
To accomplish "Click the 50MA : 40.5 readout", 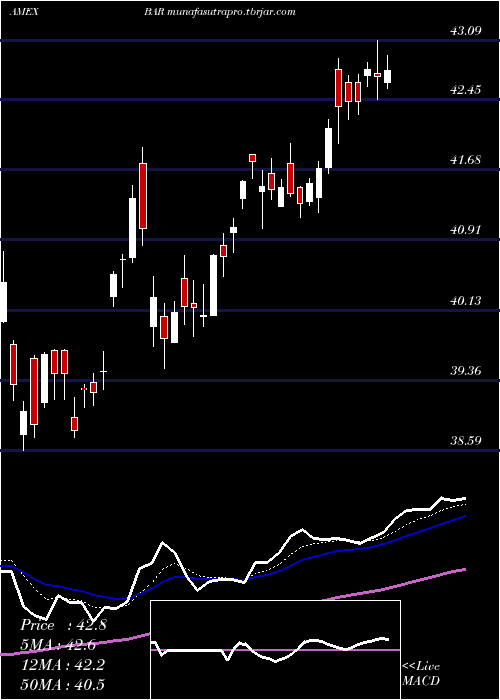I will [63, 685].
